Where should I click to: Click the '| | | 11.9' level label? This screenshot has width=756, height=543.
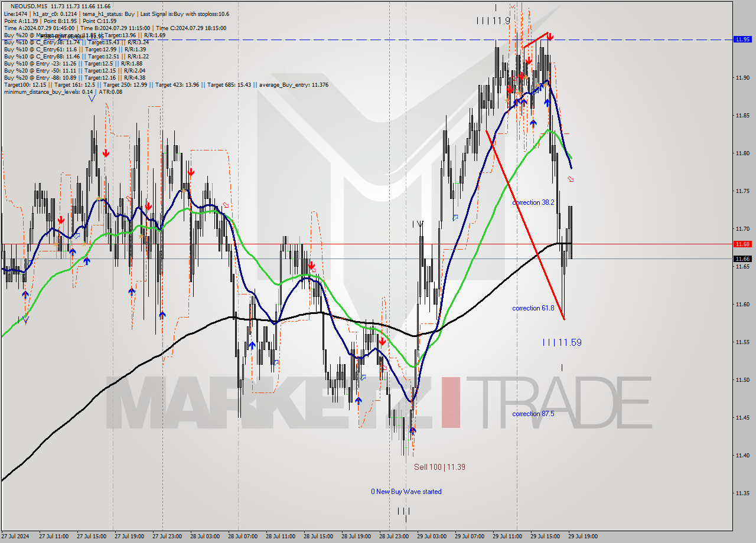[x=494, y=21]
